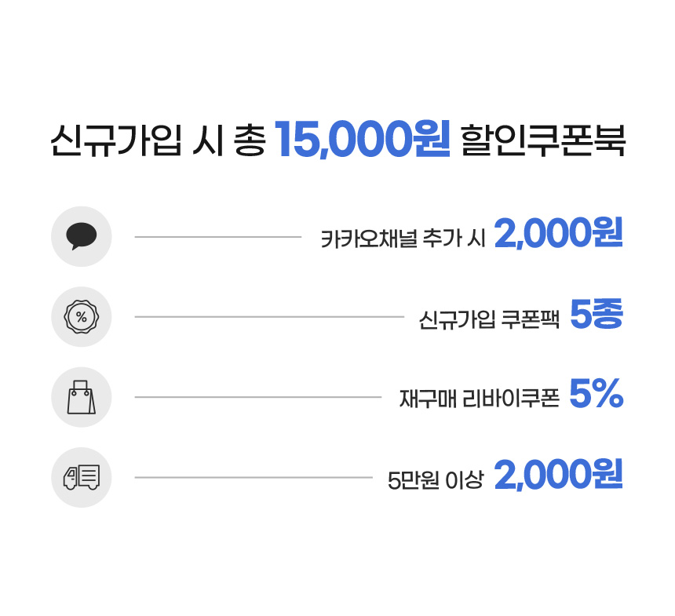Screen dimensions: 675x616
Task: Click the KakaoTalk speech bubble icon
Action: point(82,236)
